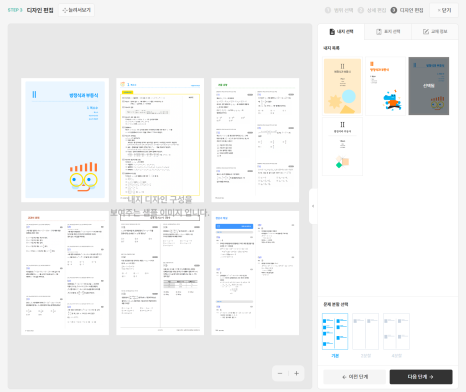Select the white blue-bird inner page design

tap(385, 86)
